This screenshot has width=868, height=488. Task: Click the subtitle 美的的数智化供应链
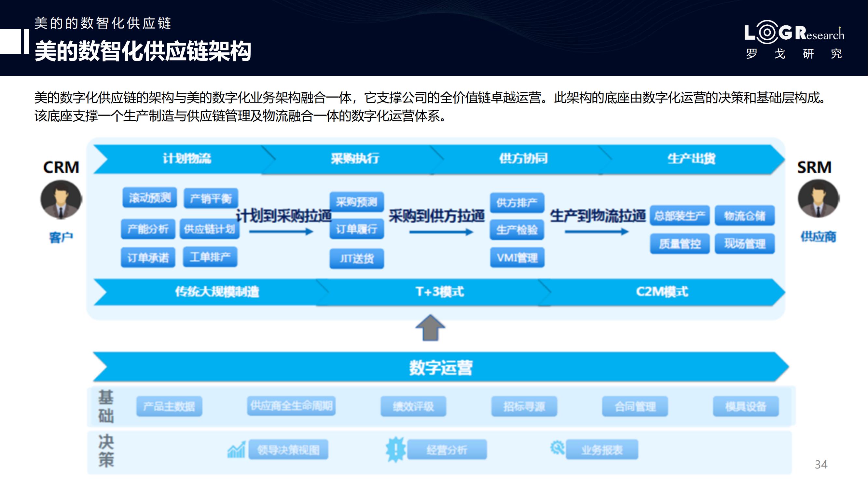[x=103, y=23]
